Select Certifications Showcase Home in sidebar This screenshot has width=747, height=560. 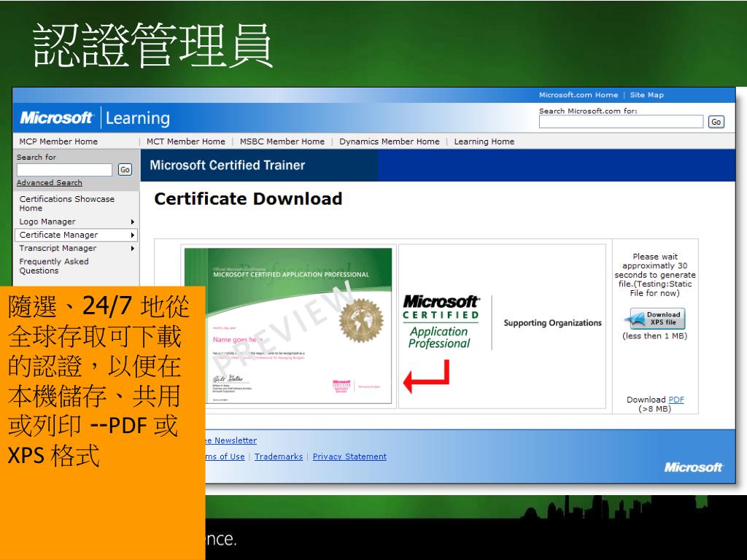click(66, 203)
